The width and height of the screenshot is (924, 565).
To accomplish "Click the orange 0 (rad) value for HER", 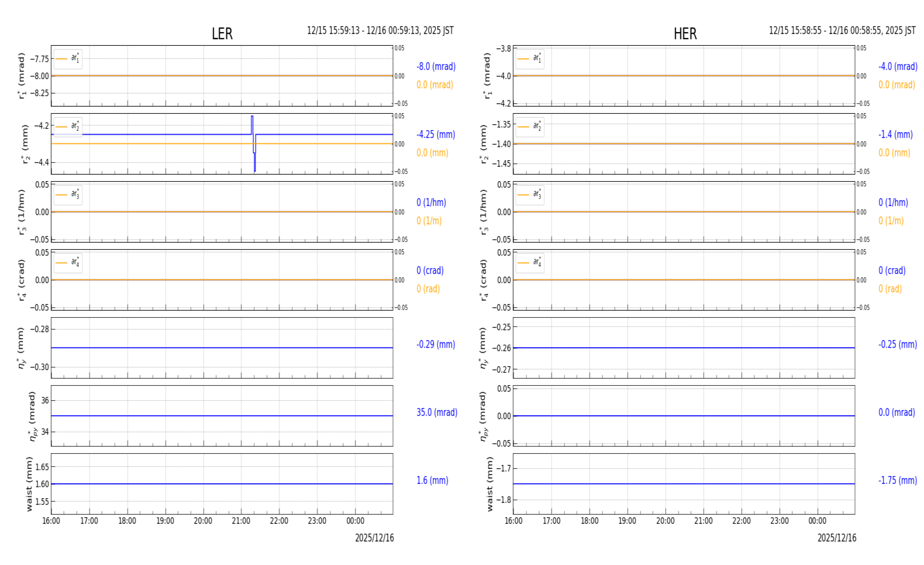I will [891, 289].
